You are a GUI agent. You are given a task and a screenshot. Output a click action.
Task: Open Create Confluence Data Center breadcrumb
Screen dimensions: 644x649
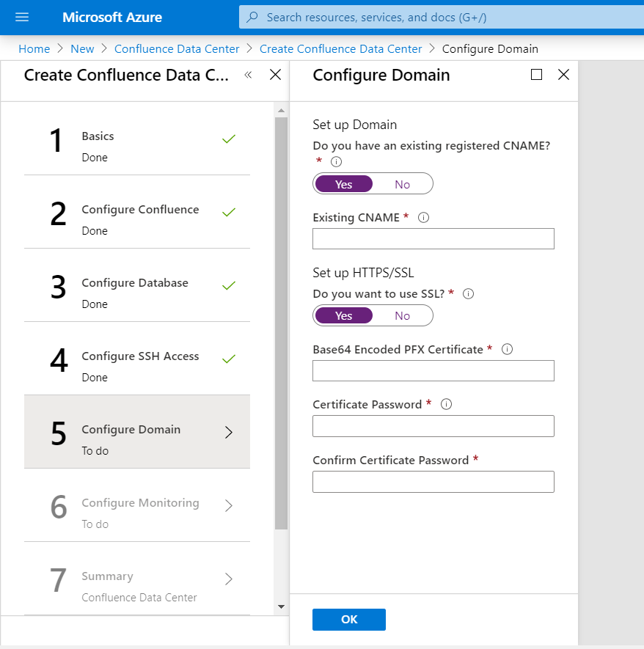(x=340, y=49)
